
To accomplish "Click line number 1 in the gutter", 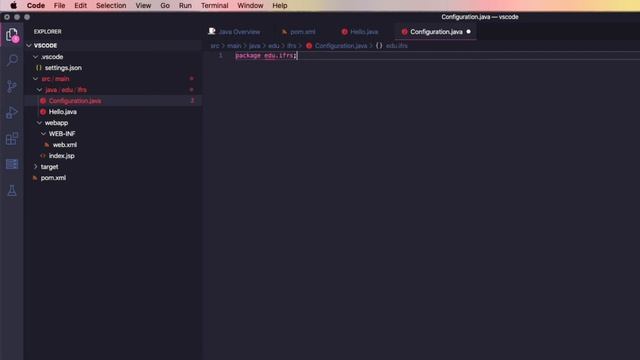I will [221, 56].
